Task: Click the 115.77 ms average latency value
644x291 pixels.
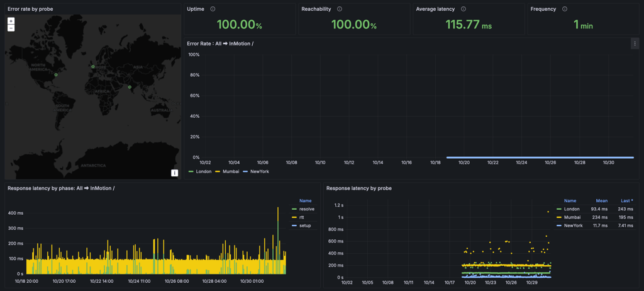Action: (x=469, y=25)
